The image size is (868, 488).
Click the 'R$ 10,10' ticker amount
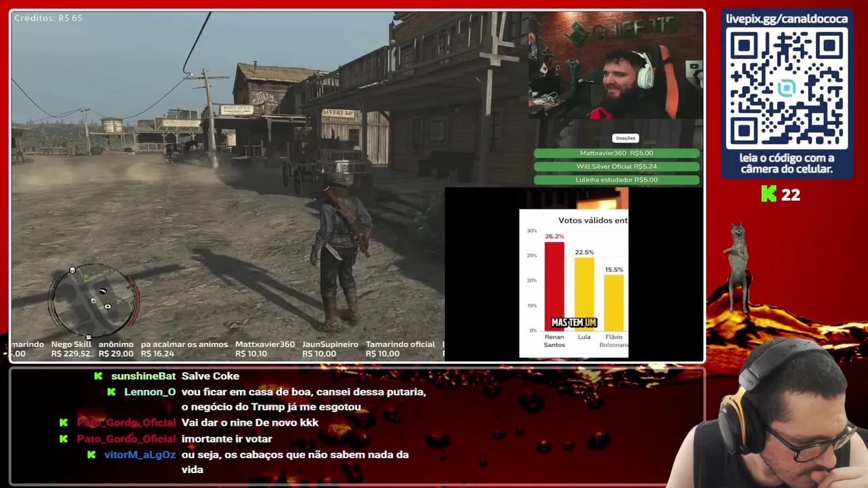click(251, 354)
